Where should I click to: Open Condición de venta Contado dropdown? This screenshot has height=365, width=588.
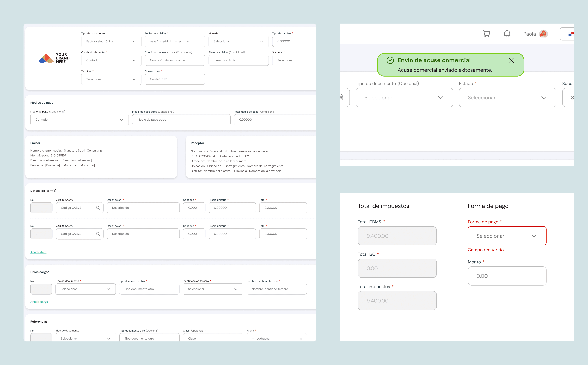tap(111, 60)
